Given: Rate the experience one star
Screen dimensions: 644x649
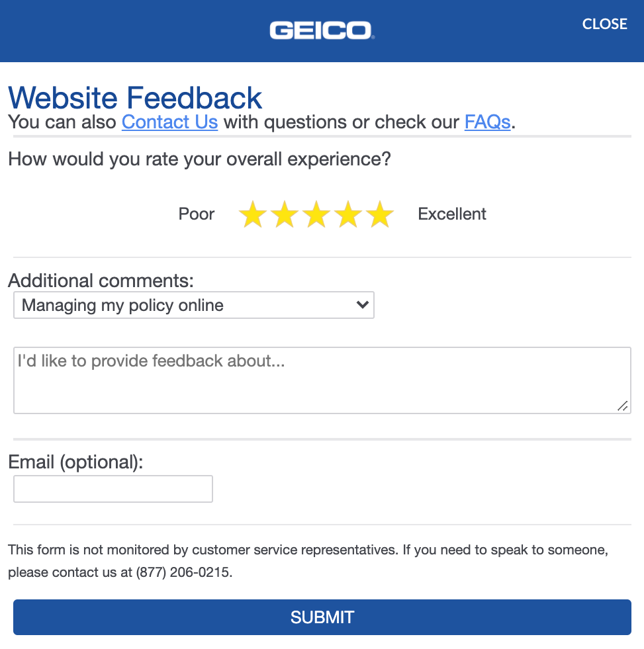Looking at the screenshot, I should tap(253, 215).
